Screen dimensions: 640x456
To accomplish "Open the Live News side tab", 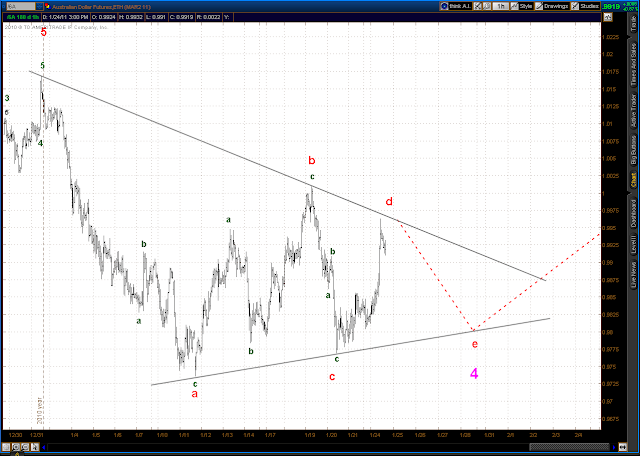I will [634, 273].
